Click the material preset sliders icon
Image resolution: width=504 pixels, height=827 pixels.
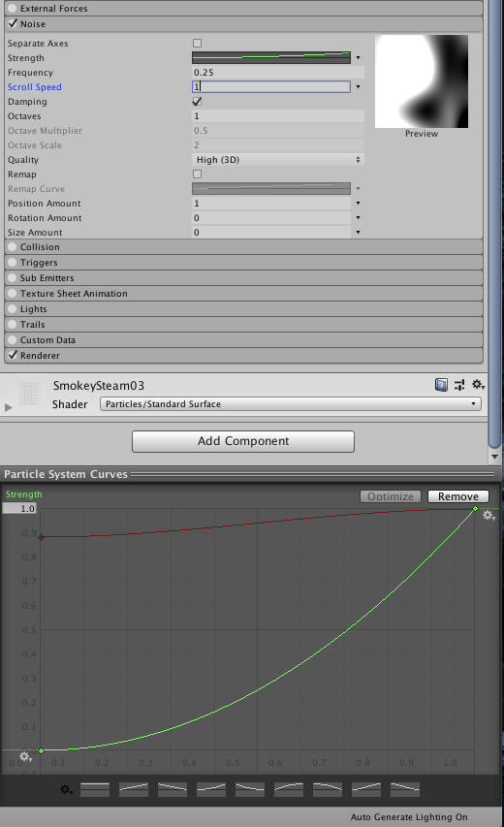(x=459, y=385)
